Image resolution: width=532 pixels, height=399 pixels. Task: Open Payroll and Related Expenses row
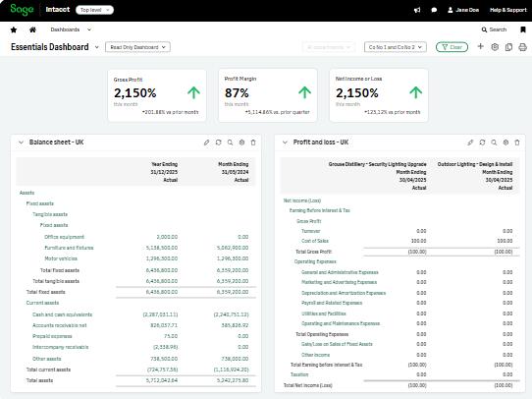tap(332, 303)
